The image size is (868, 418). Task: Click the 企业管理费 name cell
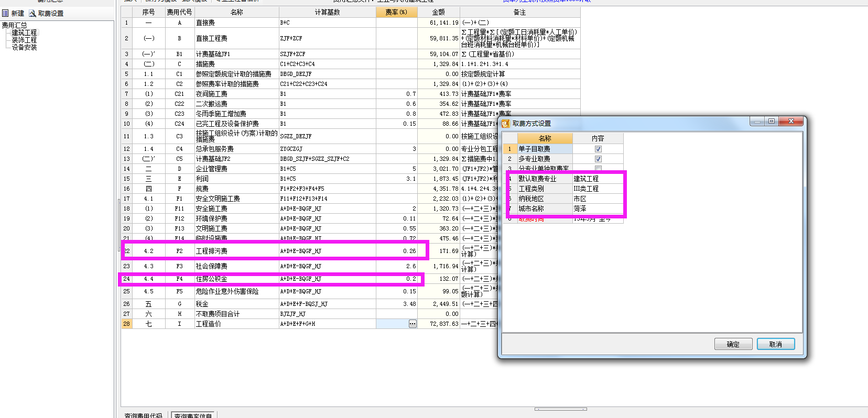click(236, 169)
